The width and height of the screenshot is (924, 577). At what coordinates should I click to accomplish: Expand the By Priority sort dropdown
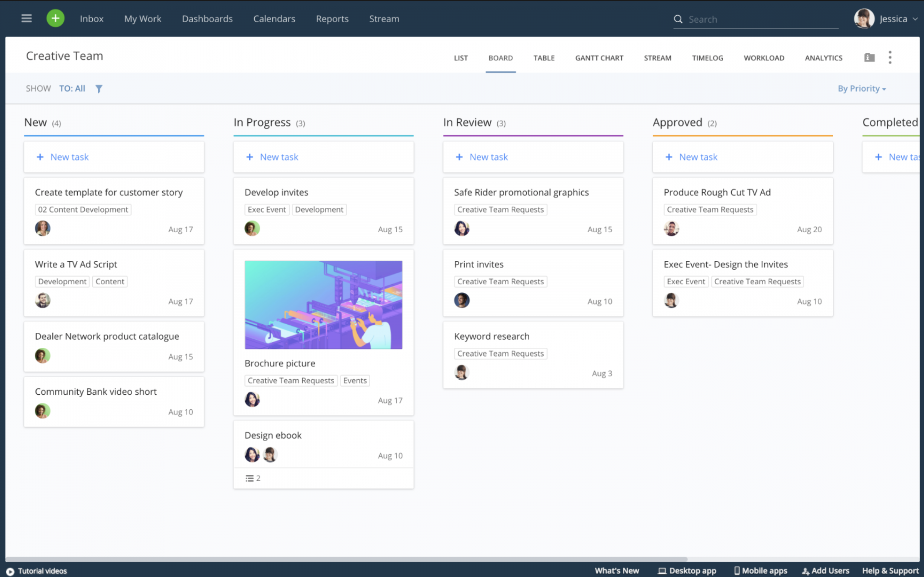(862, 89)
